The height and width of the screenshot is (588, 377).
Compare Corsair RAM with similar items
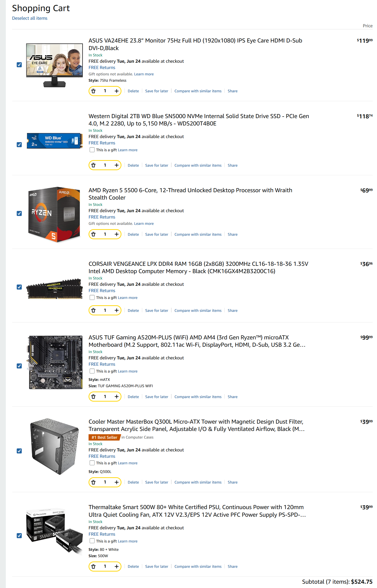[198, 311]
